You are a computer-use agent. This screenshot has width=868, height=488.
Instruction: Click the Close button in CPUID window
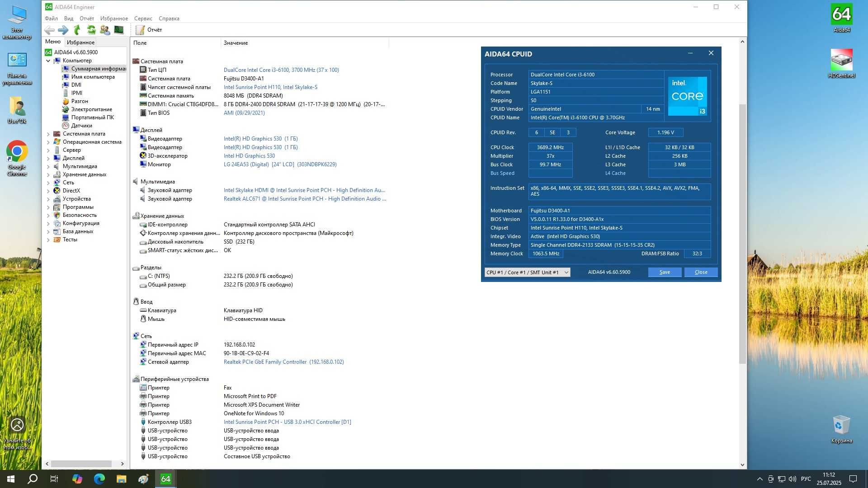pos(701,272)
